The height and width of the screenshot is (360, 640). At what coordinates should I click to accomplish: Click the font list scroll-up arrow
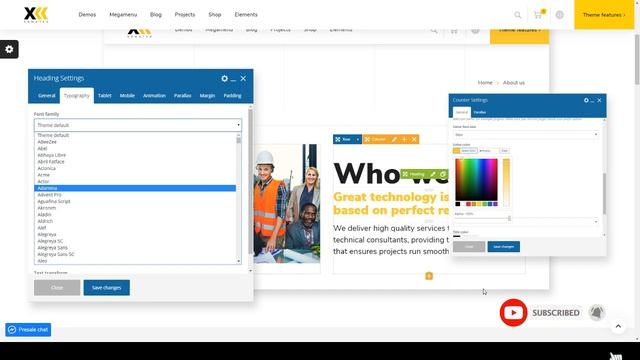pos(238,135)
